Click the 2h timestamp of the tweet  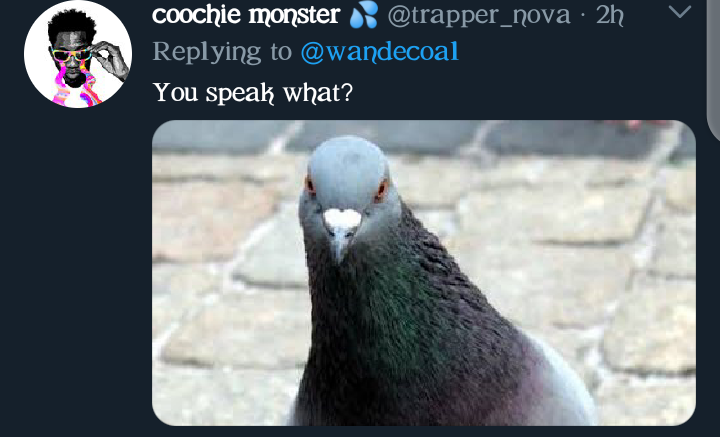(609, 15)
